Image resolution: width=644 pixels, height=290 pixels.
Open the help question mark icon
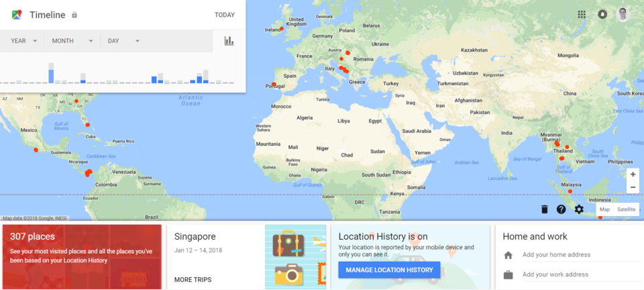pyautogui.click(x=561, y=209)
